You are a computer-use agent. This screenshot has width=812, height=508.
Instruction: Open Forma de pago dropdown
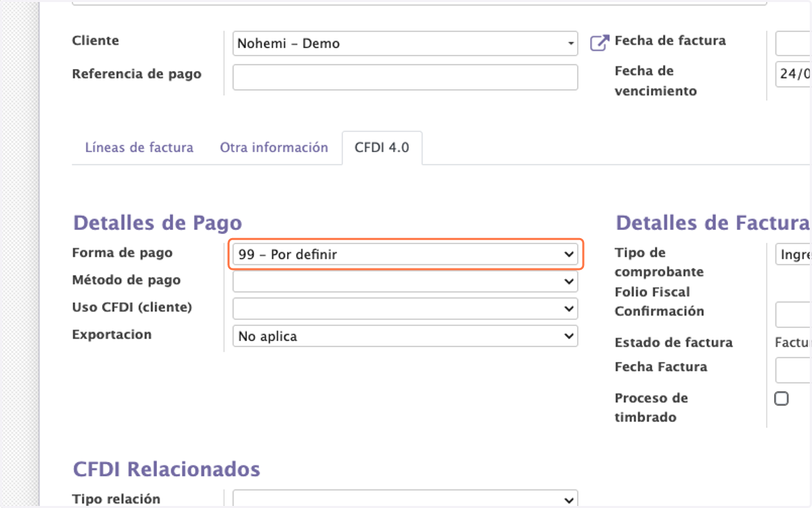click(x=405, y=255)
